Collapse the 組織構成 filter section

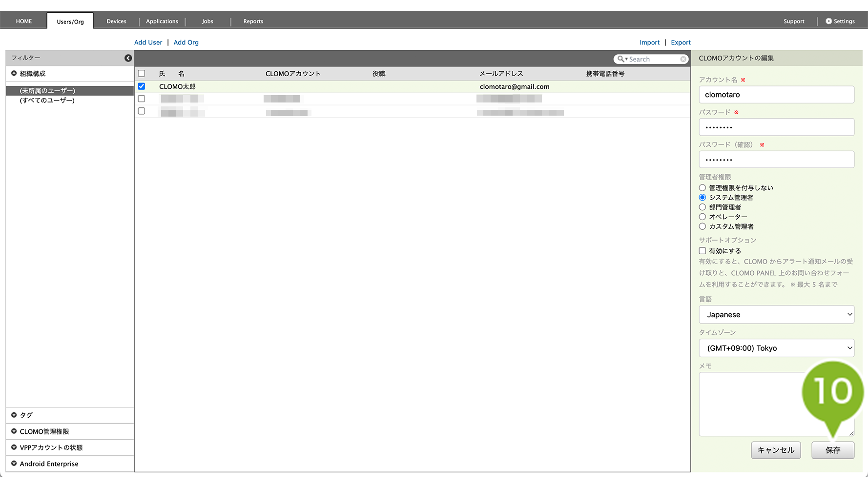coord(14,73)
